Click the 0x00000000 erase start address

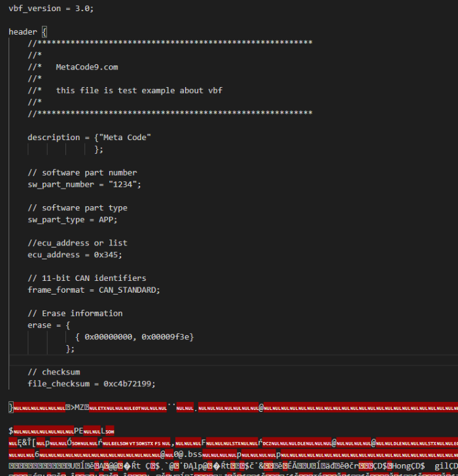click(x=113, y=337)
